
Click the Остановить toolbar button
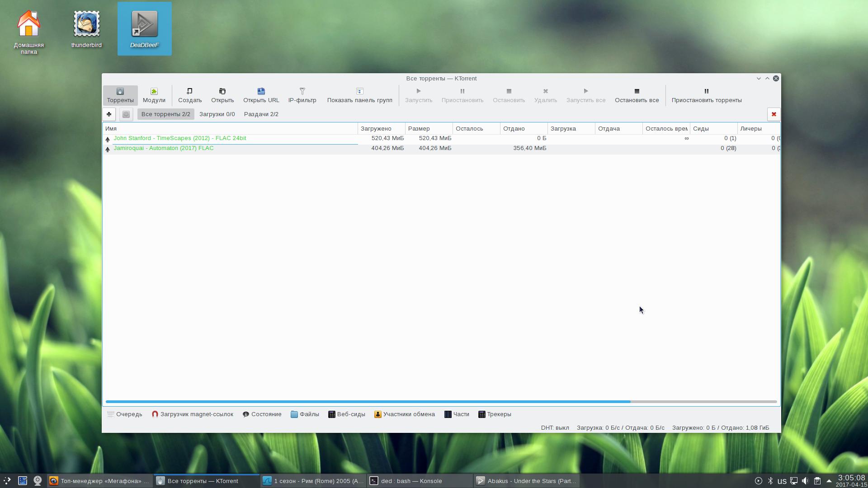(509, 95)
